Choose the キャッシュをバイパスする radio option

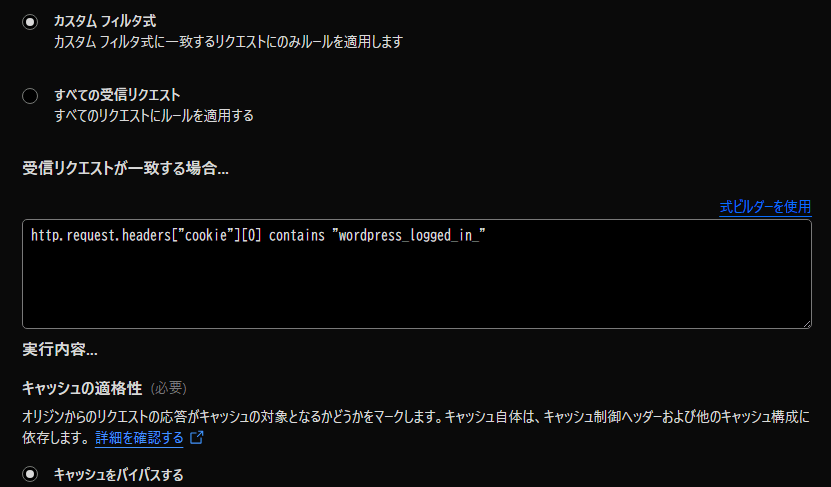click(x=30, y=474)
